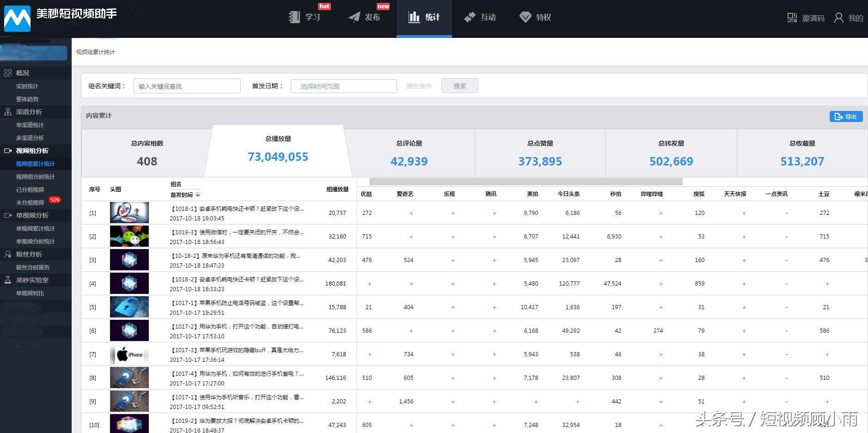Click the 清空条件 link
Viewport: 868px width, 433px height.
pyautogui.click(x=419, y=86)
